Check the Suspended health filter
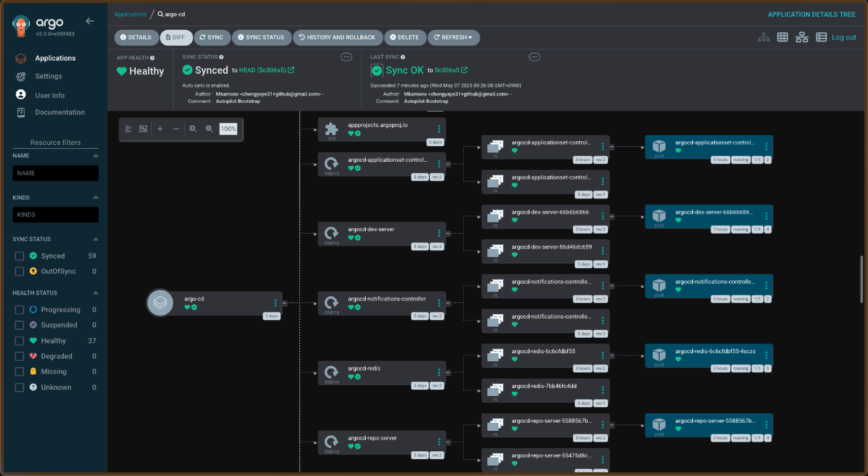This screenshot has height=476, width=868. pos(19,325)
